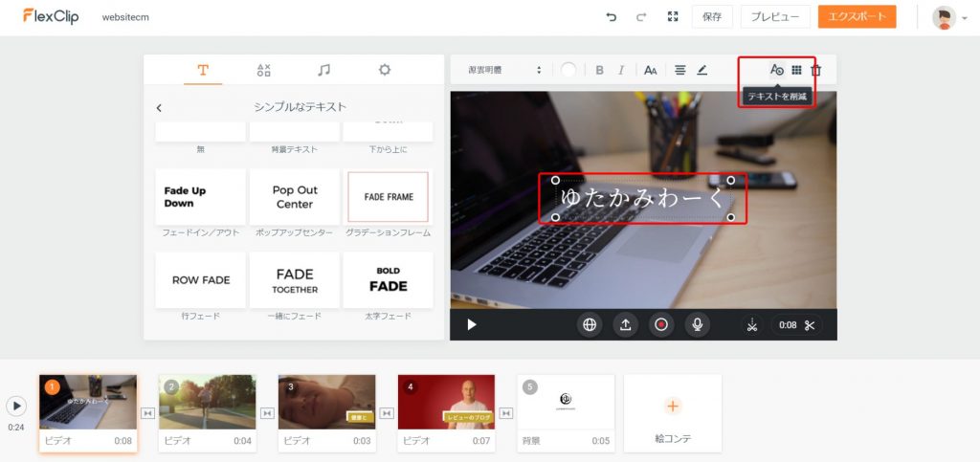Delete the selected text with the trash icon
This screenshot has height=462, width=980.
pyautogui.click(x=816, y=70)
